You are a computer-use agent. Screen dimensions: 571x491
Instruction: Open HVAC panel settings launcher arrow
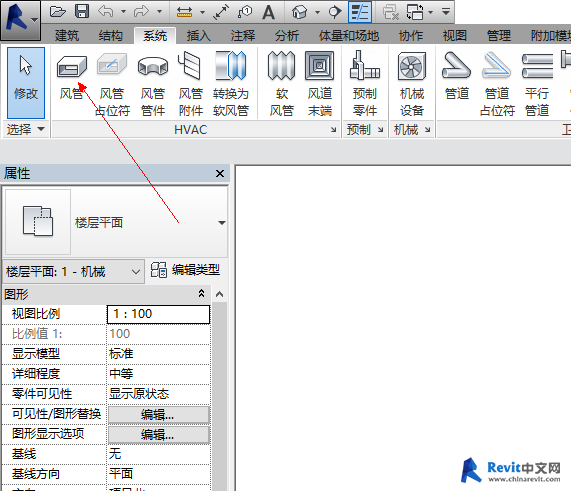334,129
